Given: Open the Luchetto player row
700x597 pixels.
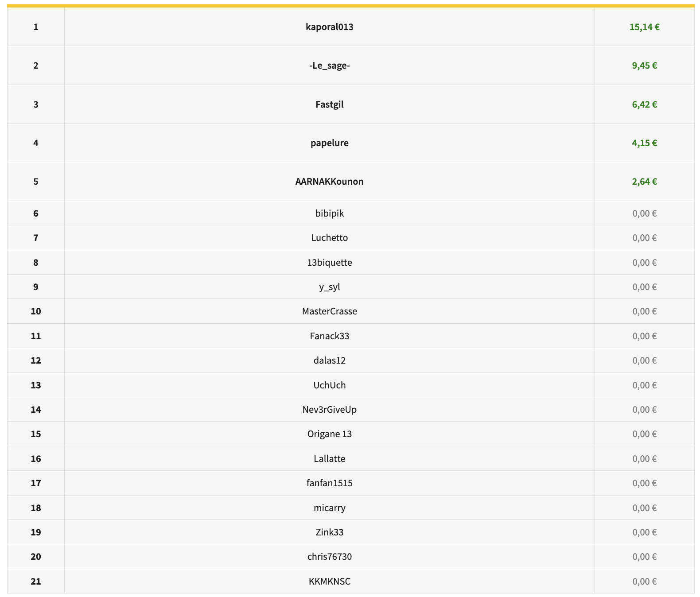Looking at the screenshot, I should [x=329, y=238].
